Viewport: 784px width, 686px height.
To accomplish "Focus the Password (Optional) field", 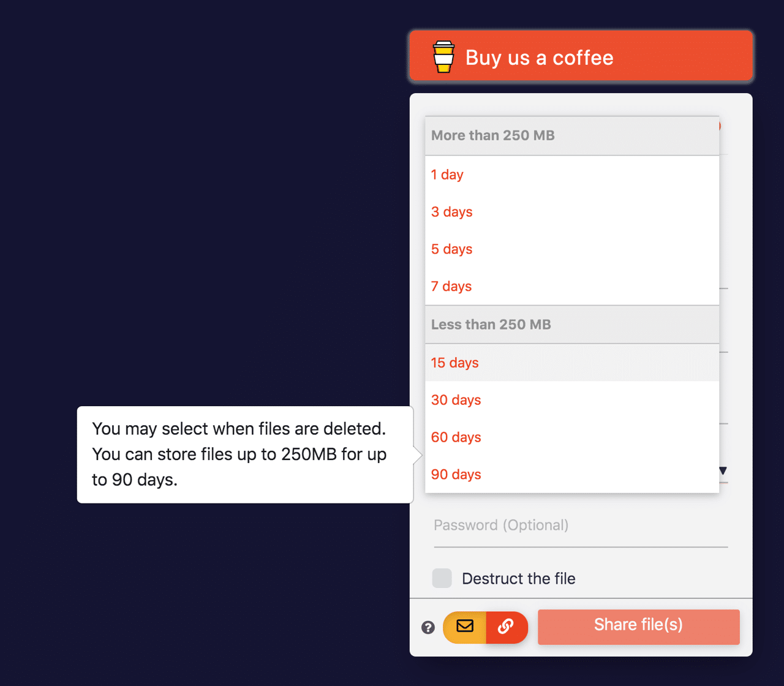I will click(x=580, y=526).
